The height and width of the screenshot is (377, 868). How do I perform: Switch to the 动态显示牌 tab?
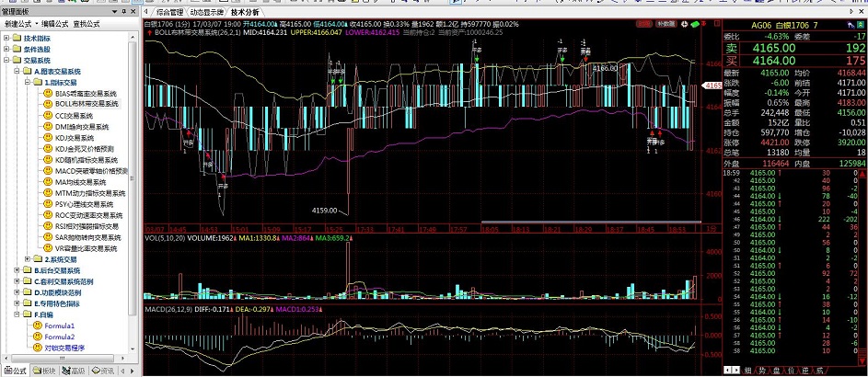click(206, 12)
